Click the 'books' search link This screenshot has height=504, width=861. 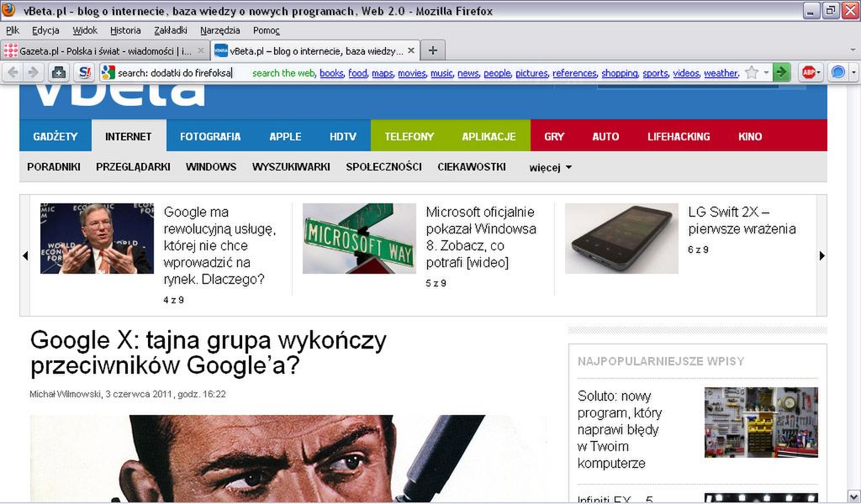pos(331,73)
